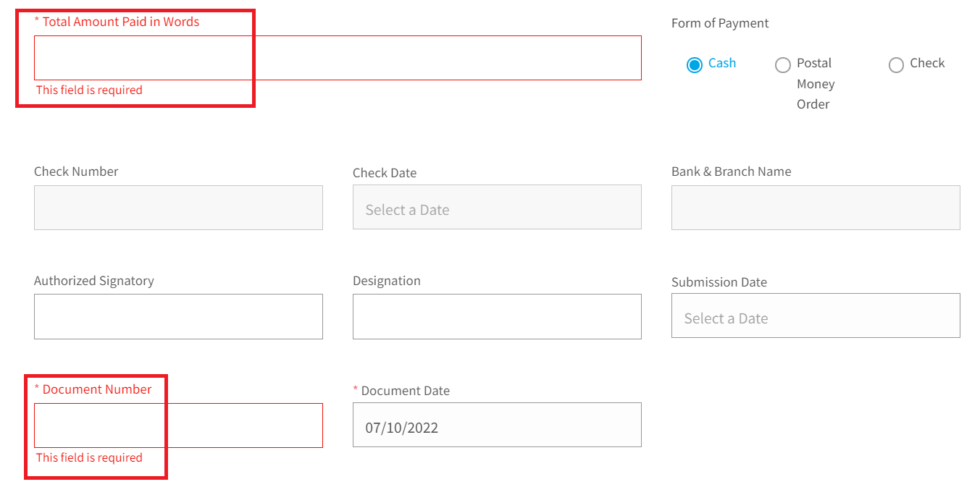The image size is (980, 487).
Task: Click the Authorized Signatory text field
Action: point(178,316)
